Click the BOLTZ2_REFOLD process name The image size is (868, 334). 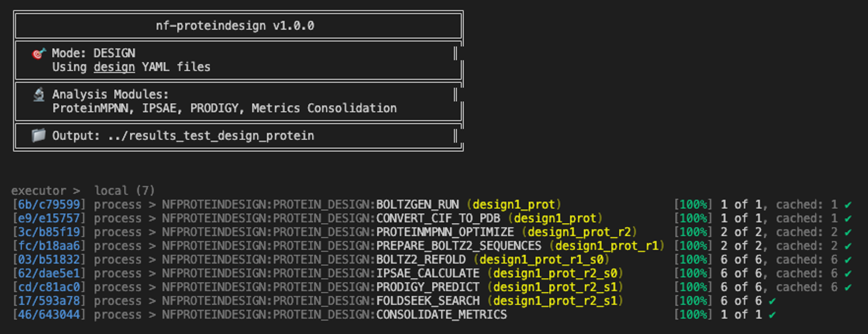coord(420,260)
